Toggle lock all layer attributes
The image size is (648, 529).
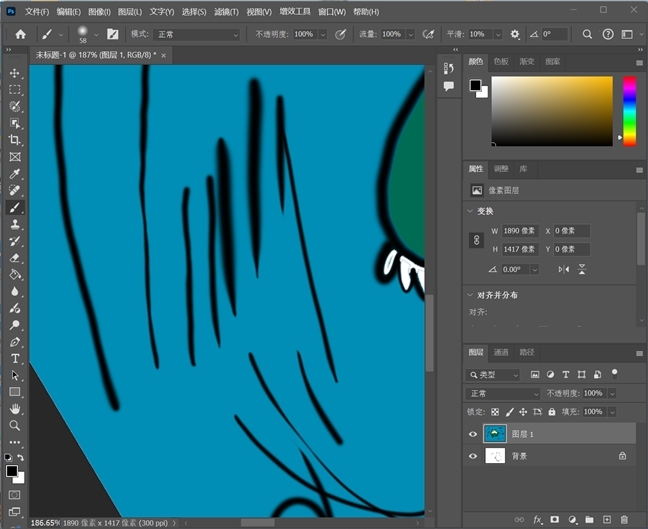click(552, 412)
